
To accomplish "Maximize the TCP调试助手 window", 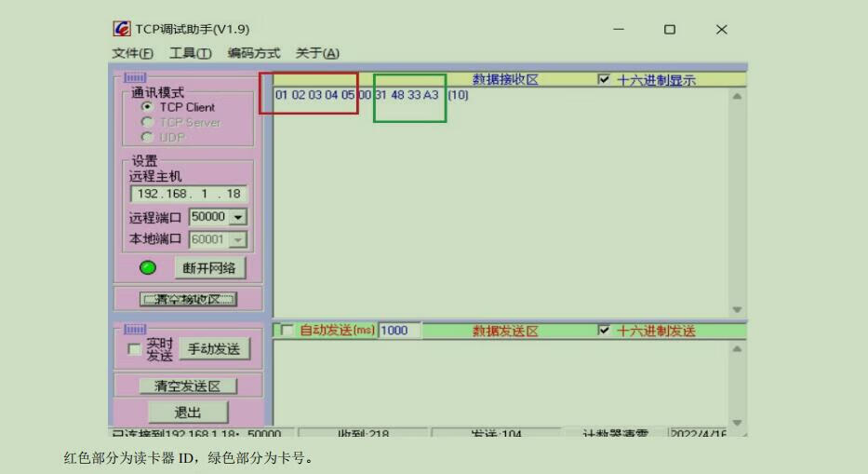I will pyautogui.click(x=670, y=30).
